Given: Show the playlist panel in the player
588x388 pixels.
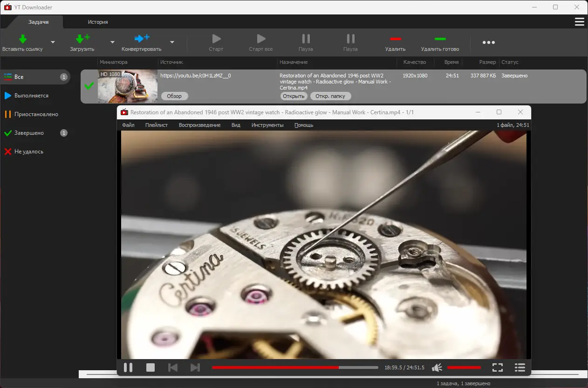Looking at the screenshot, I should pos(520,367).
